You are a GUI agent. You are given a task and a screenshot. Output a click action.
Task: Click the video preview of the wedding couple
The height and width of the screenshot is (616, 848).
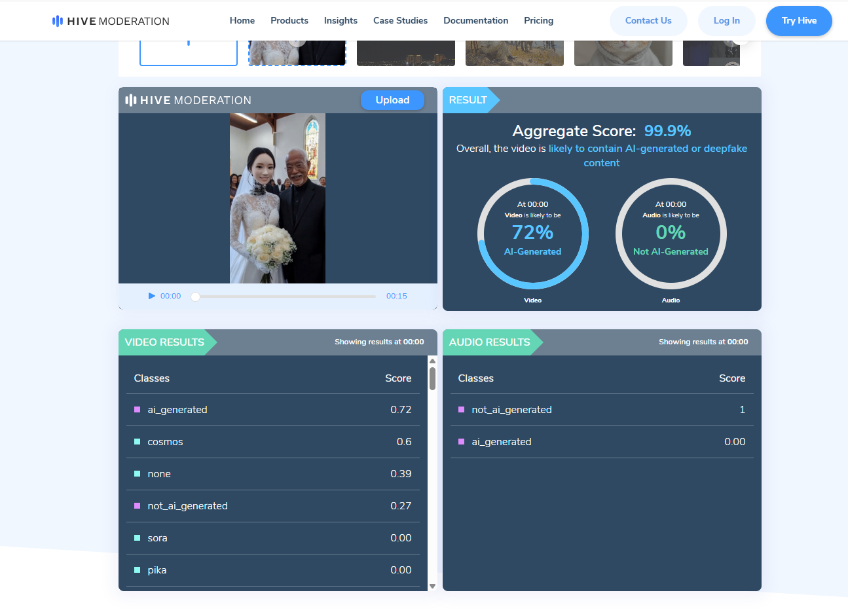(x=278, y=198)
